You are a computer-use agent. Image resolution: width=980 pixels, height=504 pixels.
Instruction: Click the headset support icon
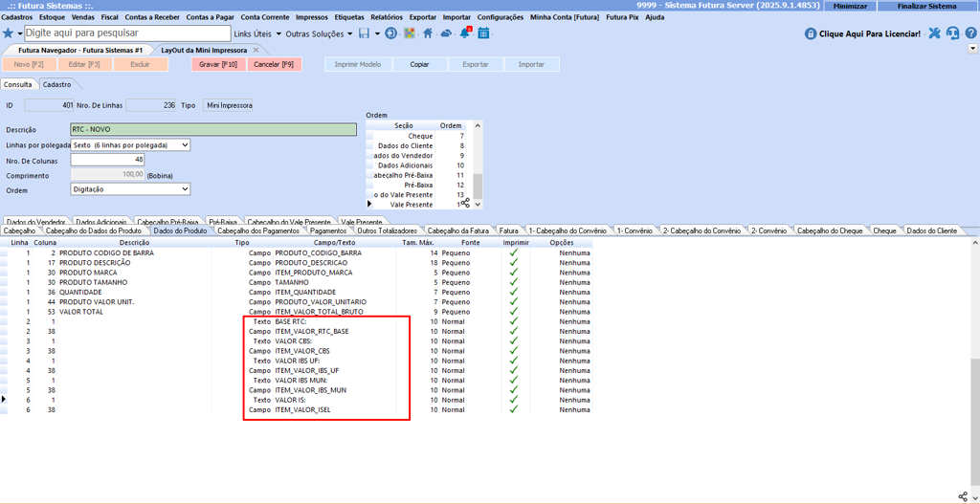[952, 33]
